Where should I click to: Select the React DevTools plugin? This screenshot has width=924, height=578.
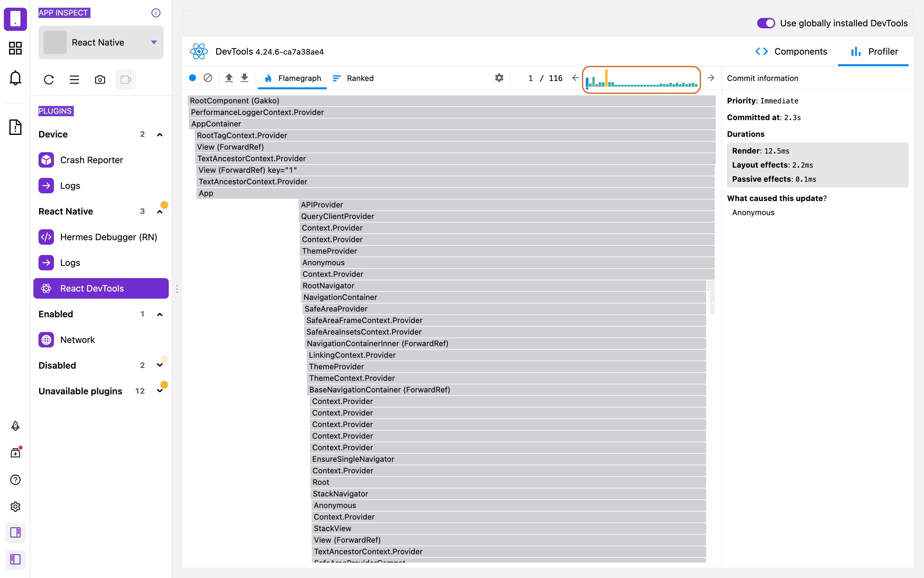[x=101, y=288]
